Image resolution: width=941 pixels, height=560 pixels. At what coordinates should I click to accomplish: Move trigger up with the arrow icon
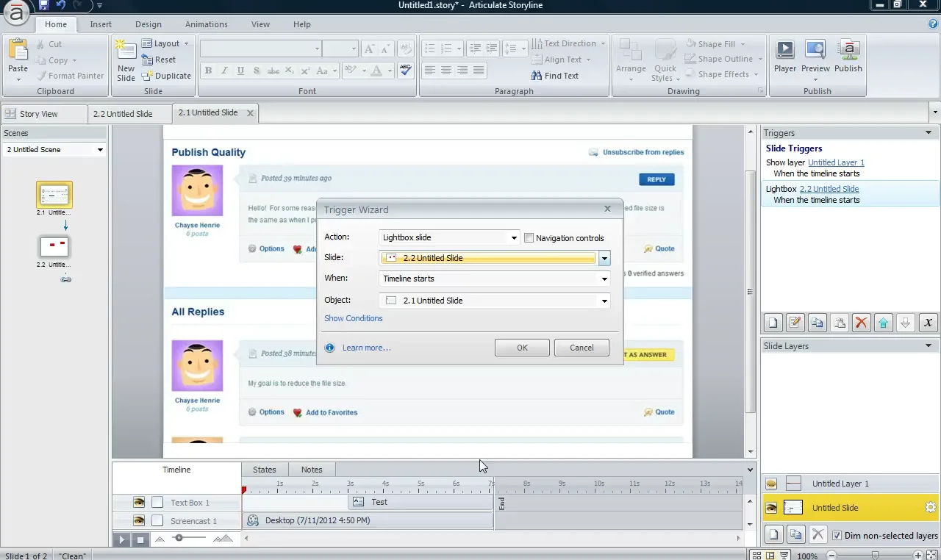[884, 323]
